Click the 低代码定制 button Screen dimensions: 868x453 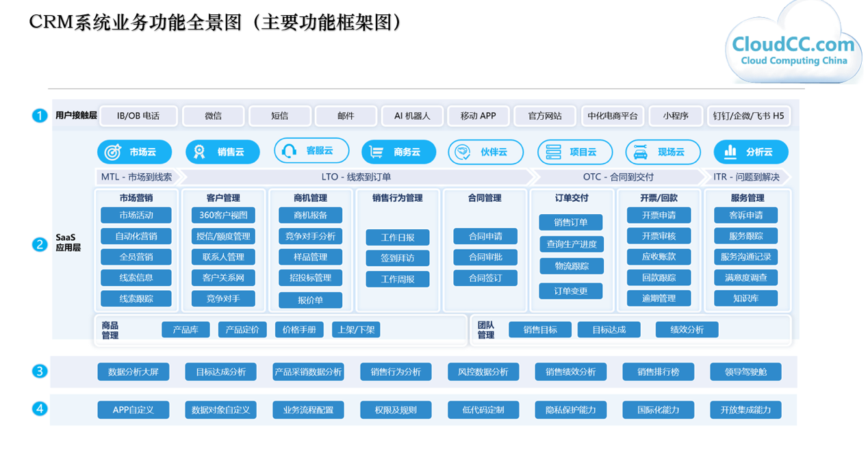(x=483, y=410)
